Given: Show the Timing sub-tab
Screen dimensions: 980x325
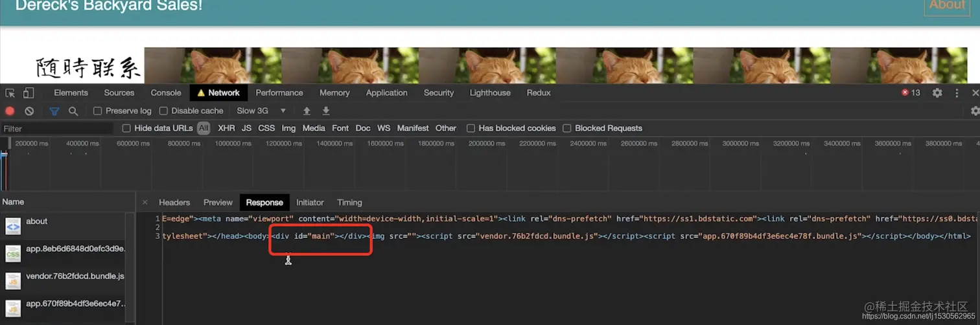Looking at the screenshot, I should tap(349, 203).
